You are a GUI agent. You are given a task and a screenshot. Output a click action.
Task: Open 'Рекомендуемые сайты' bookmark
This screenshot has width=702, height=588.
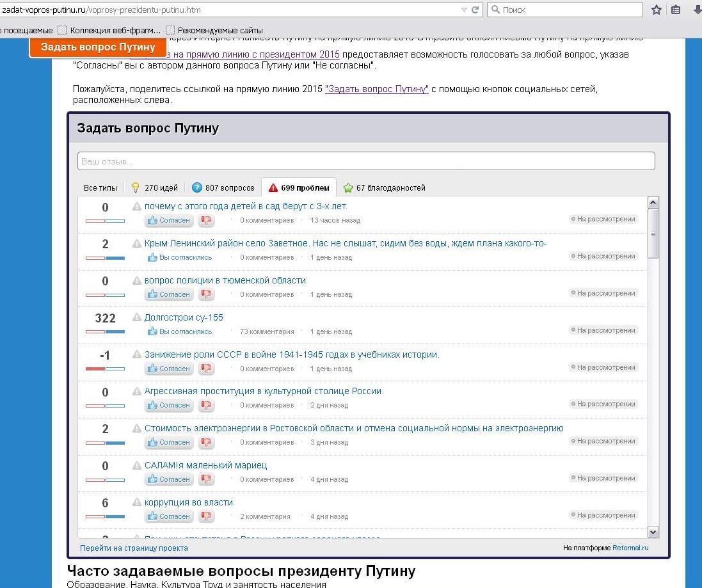pos(214,31)
